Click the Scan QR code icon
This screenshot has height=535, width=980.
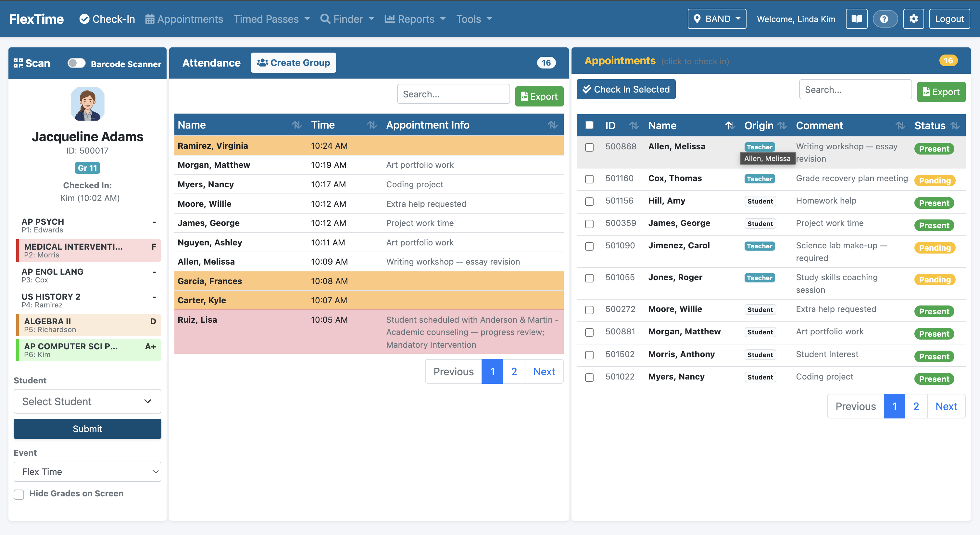tap(18, 63)
